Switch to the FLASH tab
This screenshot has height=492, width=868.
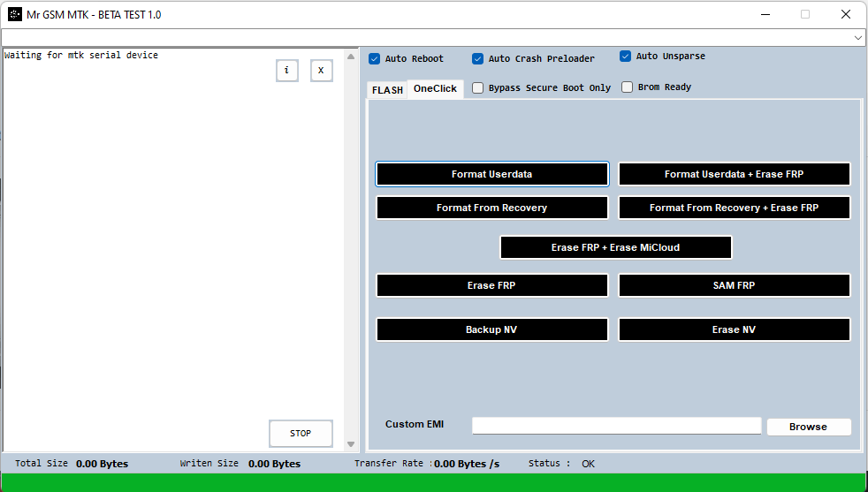point(387,90)
